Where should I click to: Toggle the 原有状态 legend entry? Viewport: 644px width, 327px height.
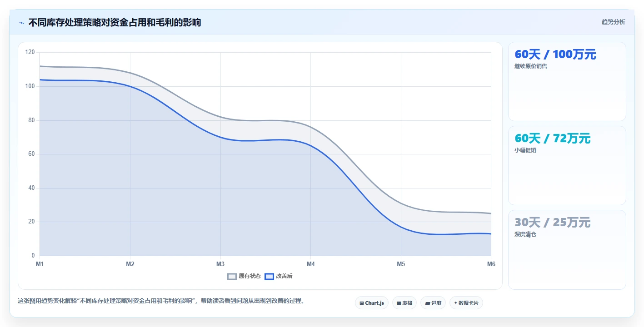(244, 276)
